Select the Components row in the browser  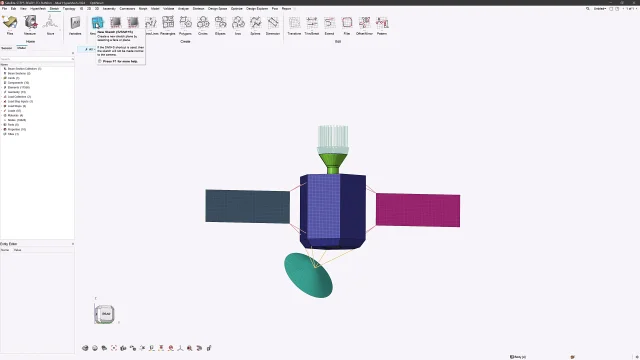[18, 83]
